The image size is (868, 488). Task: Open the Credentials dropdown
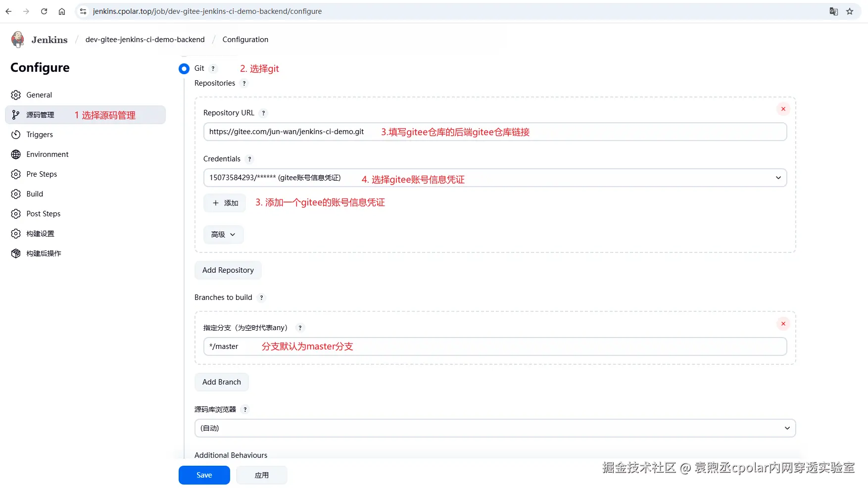(495, 178)
